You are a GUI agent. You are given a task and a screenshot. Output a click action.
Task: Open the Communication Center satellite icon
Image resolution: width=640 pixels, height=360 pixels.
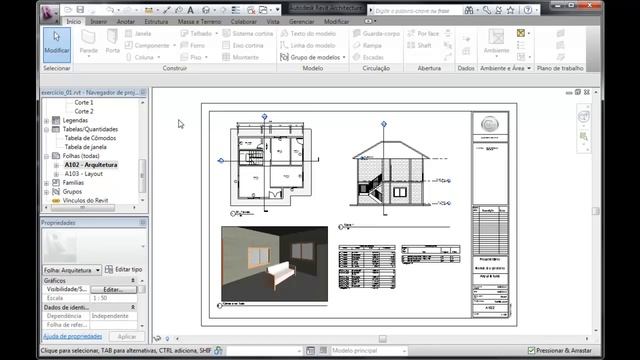pyautogui.click(x=498, y=10)
